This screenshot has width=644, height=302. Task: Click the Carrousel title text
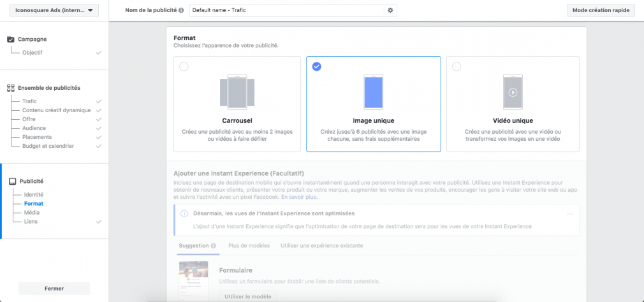coord(237,120)
